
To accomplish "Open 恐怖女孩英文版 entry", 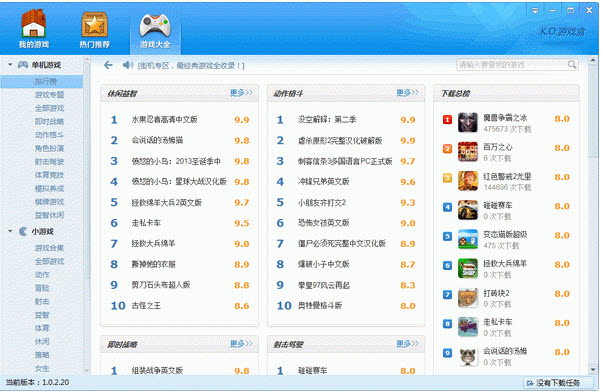I will tap(323, 223).
